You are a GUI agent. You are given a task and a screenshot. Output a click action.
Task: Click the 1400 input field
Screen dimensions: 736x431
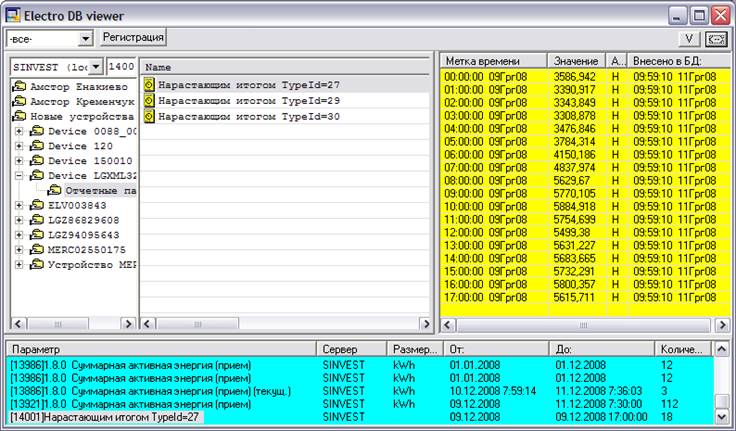pyautogui.click(x=120, y=67)
